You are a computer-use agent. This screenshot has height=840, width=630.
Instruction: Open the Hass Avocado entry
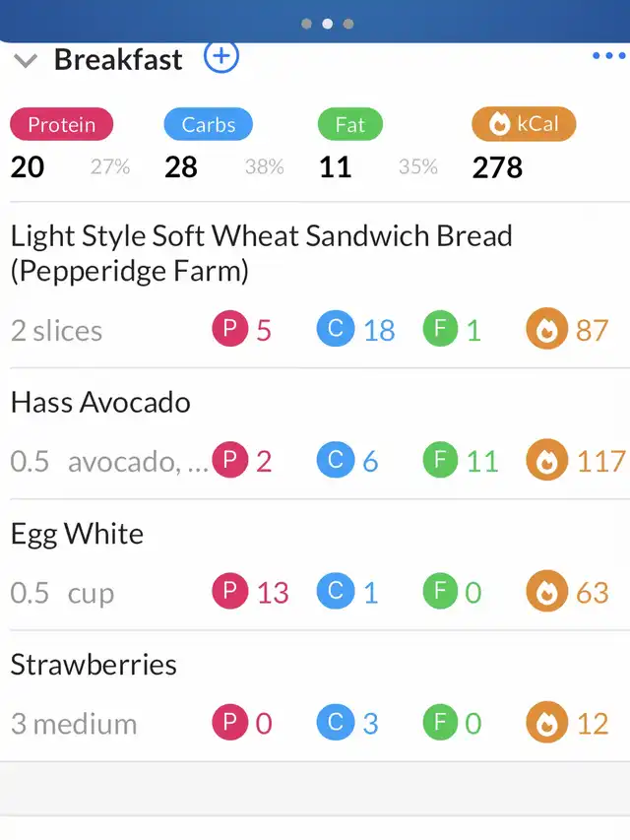(100, 402)
